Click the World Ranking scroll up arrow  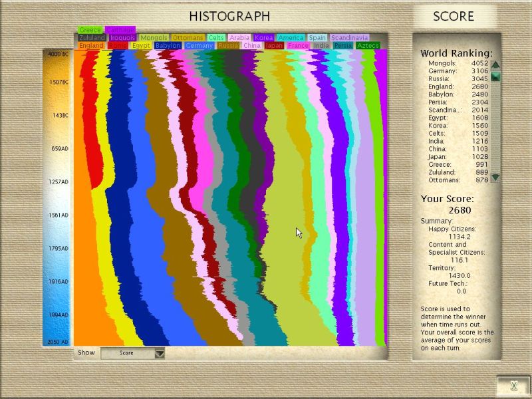495,65
